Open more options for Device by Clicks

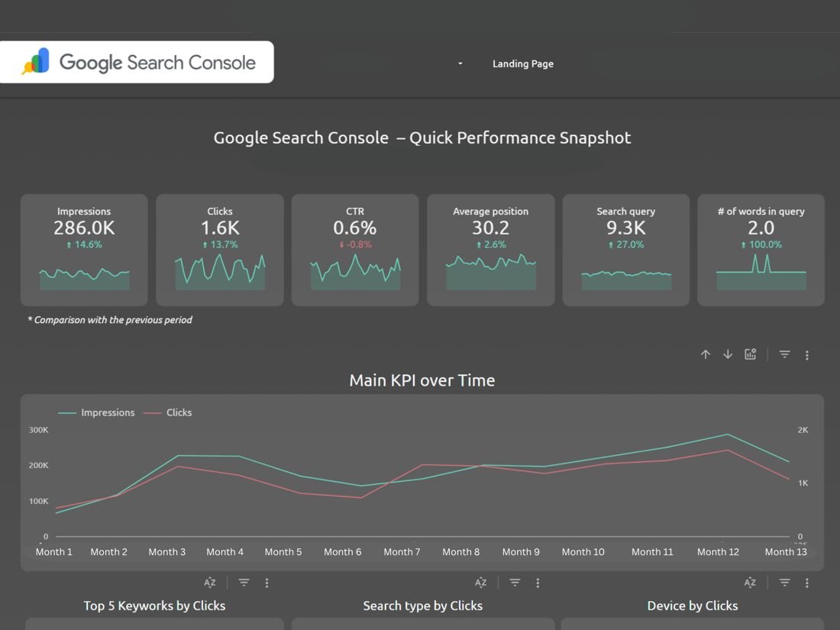807,583
